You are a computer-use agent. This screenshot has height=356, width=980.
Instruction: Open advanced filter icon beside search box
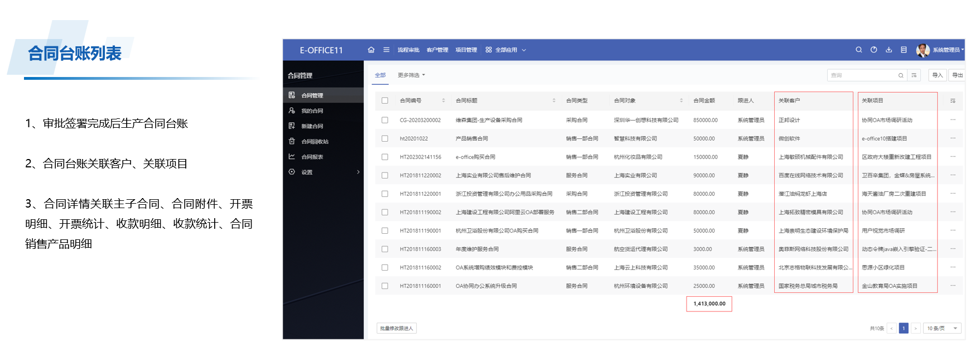click(914, 75)
